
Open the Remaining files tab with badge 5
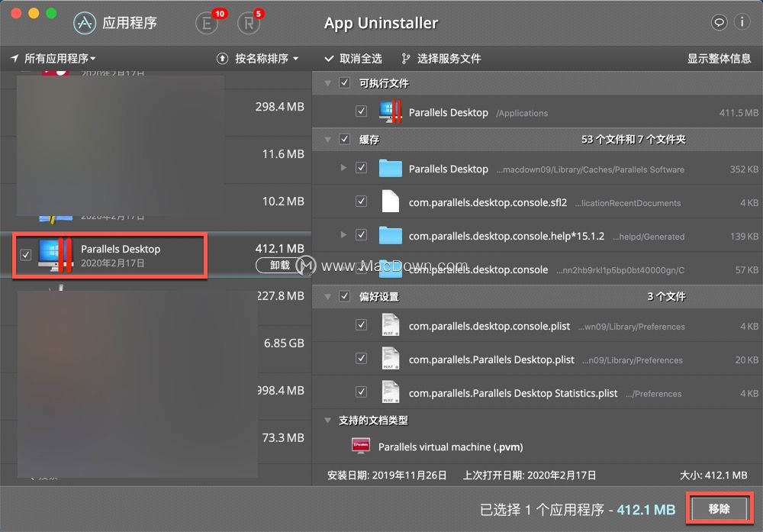pos(249,24)
